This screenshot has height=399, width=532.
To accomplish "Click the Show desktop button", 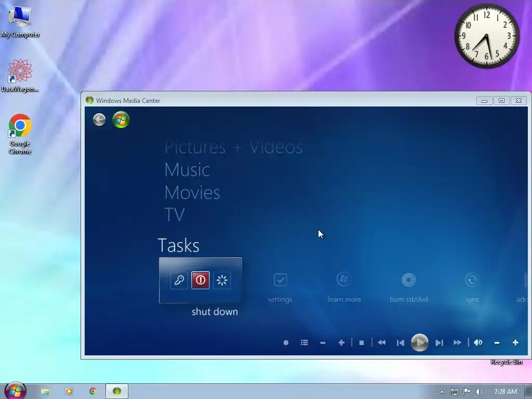I will pos(528,392).
